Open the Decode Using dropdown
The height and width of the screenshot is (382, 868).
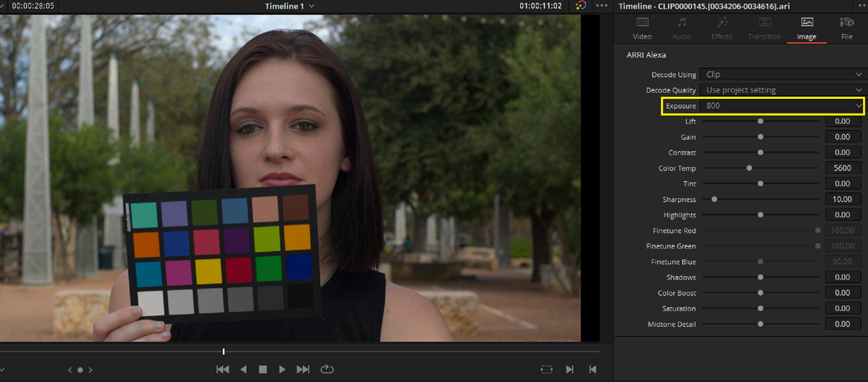click(783, 75)
